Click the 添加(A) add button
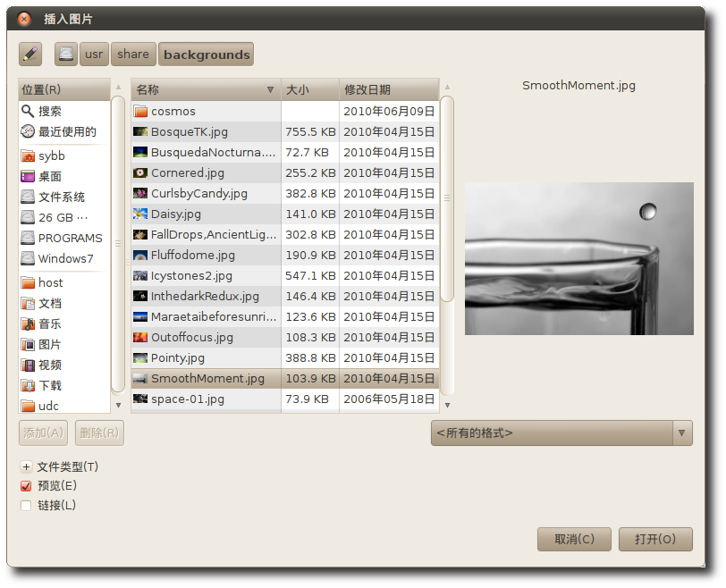The image size is (726, 588). tap(44, 433)
